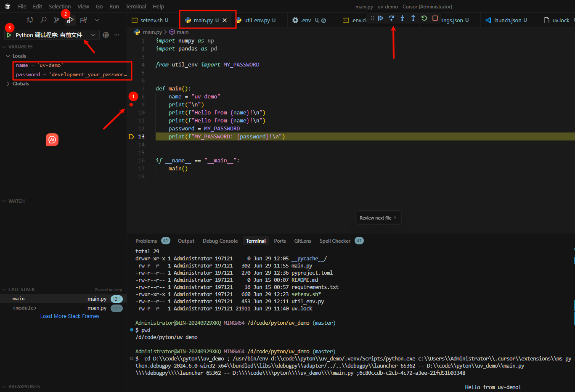The height and width of the screenshot is (392, 575).
Task: Toggle the breakpoint dot in the gutter
Action: pyautogui.click(x=131, y=105)
